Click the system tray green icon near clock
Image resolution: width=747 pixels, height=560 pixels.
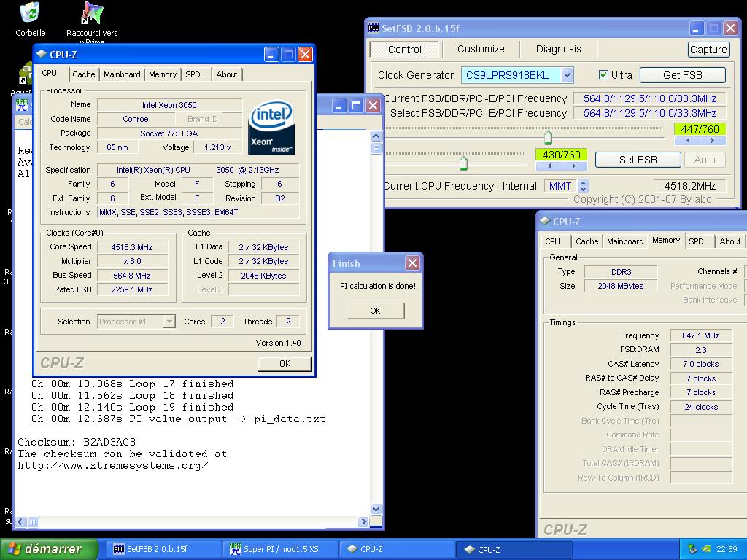click(x=706, y=549)
